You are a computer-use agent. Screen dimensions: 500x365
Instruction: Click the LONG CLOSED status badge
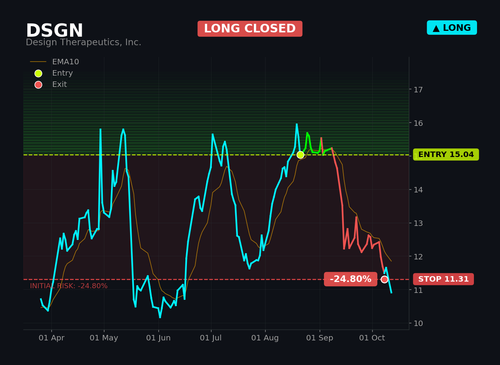tap(250, 29)
